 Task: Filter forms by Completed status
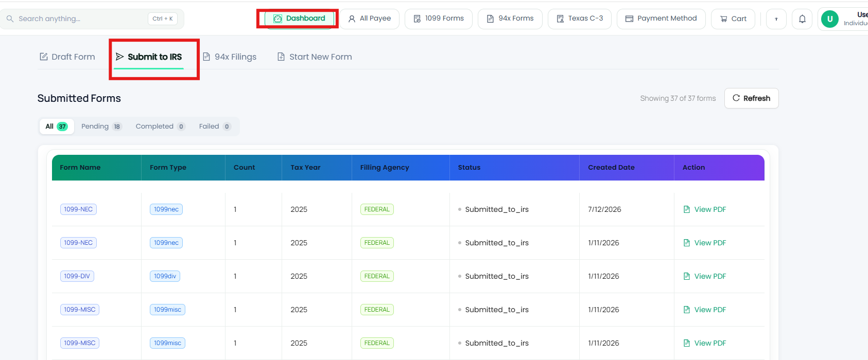[x=160, y=127]
